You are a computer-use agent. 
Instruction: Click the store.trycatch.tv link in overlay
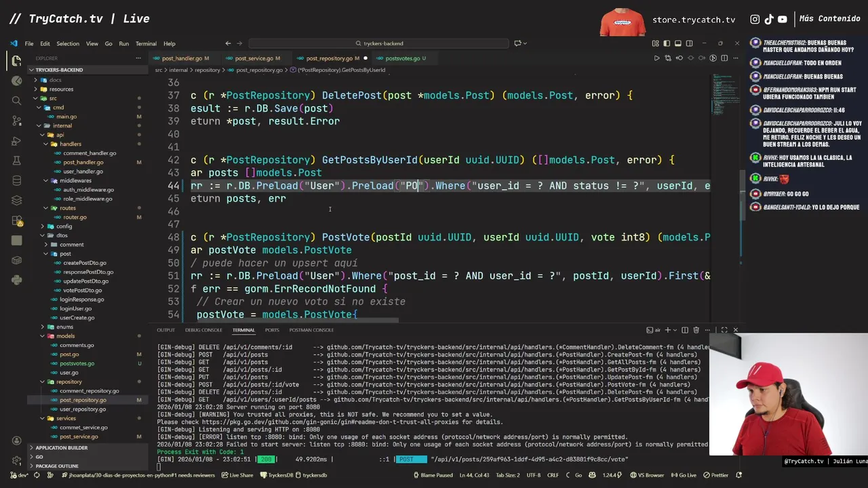click(694, 20)
